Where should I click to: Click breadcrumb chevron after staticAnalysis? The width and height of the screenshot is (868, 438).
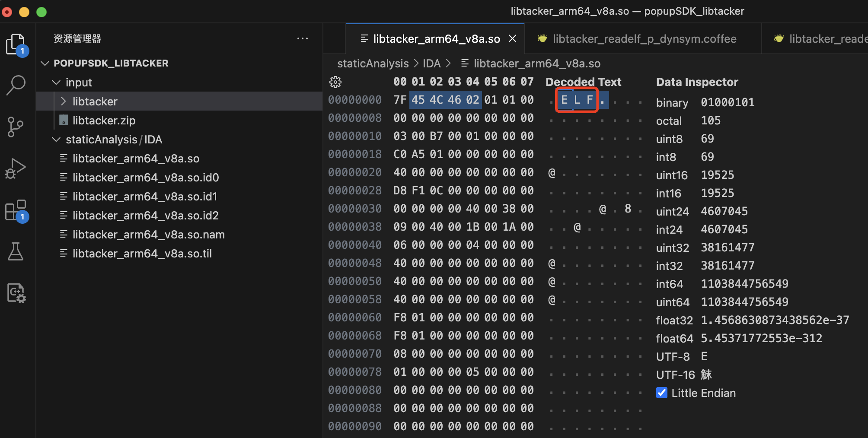coord(416,63)
